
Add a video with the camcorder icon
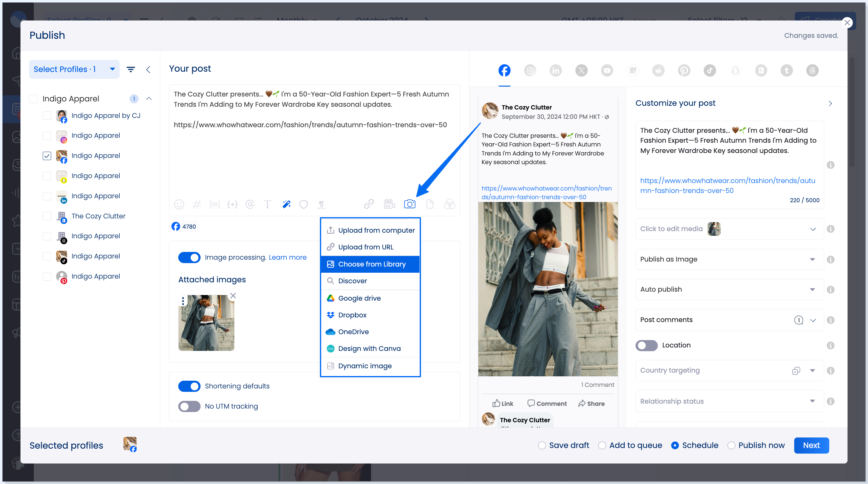coord(390,204)
